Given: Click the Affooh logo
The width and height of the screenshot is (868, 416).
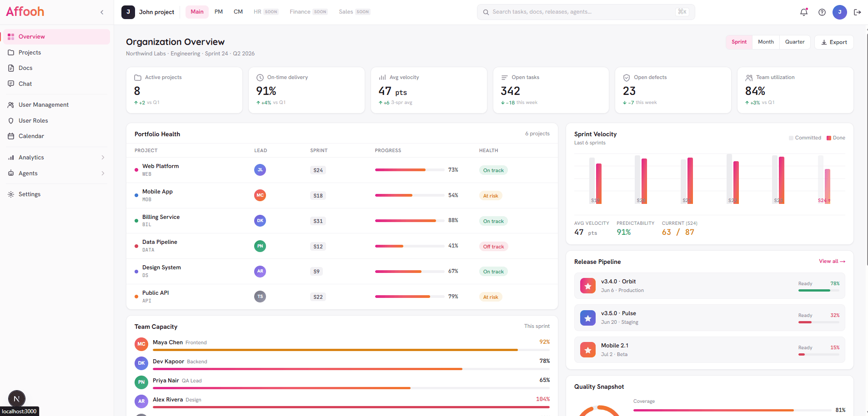Looking at the screenshot, I should pyautogui.click(x=25, y=12).
